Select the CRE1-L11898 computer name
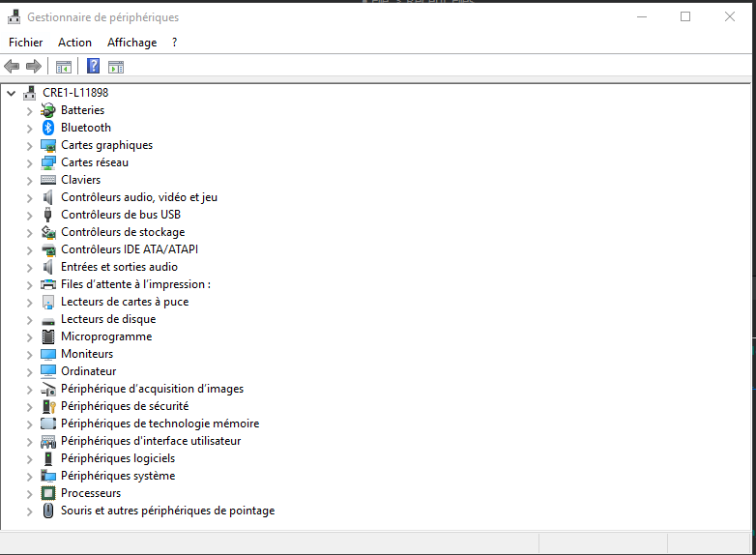The height and width of the screenshot is (555, 756). coord(75,93)
